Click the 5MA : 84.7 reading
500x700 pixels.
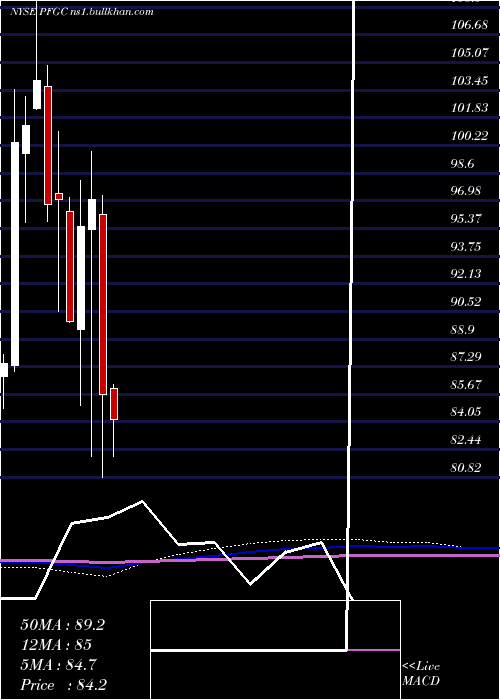[59, 665]
